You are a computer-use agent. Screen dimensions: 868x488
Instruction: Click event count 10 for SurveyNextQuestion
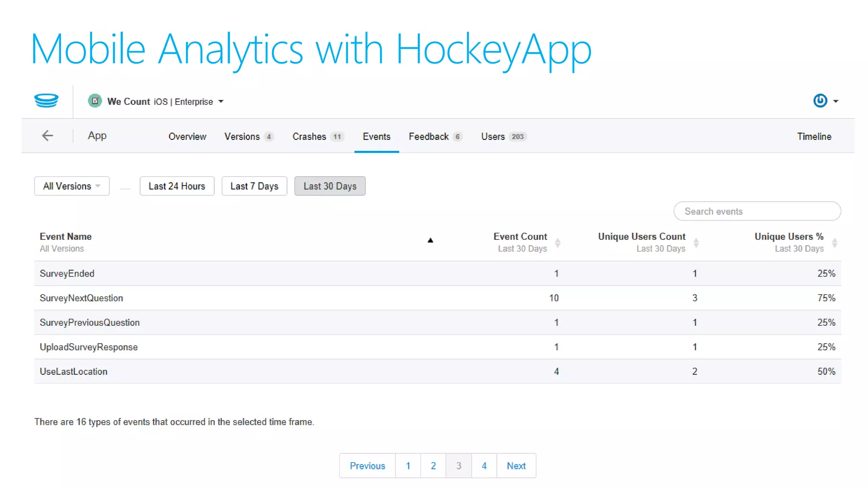[554, 298]
